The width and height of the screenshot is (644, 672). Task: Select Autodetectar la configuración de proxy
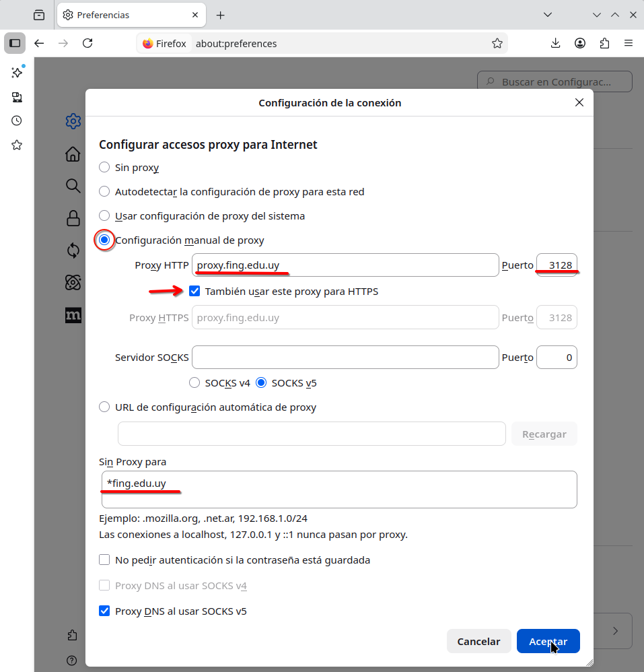point(104,192)
